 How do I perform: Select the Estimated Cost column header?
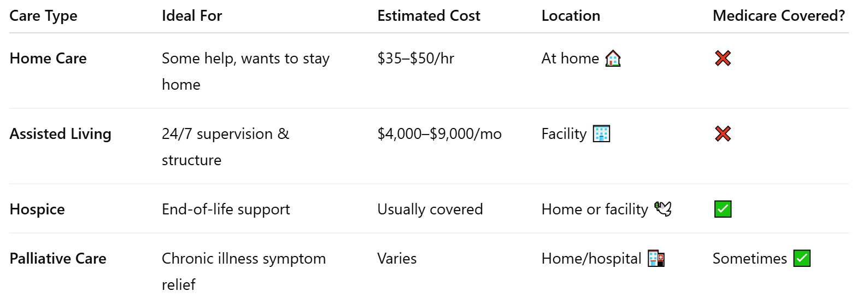(429, 16)
